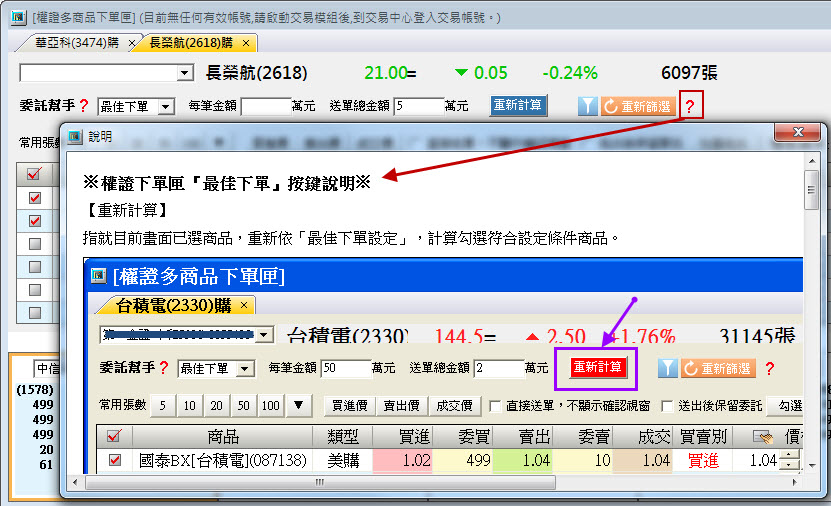Click the scroll up arrow in help dialog
This screenshot has height=506, width=831.
point(811,161)
